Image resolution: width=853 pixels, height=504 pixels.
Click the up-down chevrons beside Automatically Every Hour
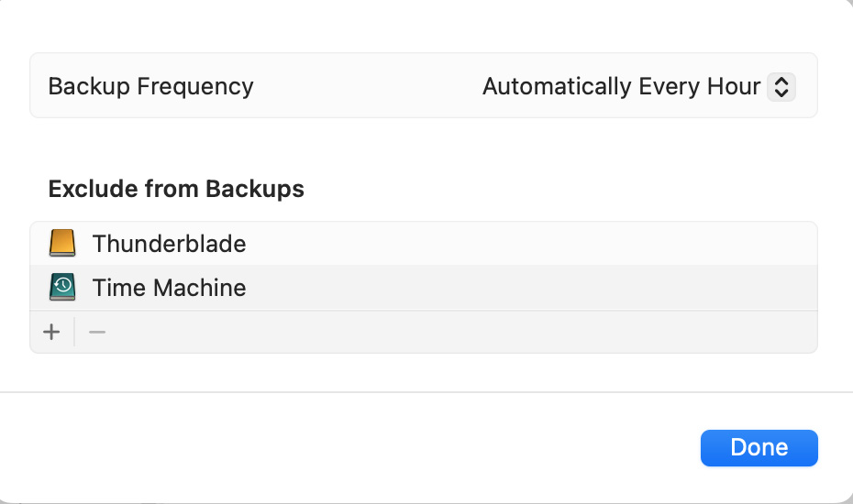point(781,87)
